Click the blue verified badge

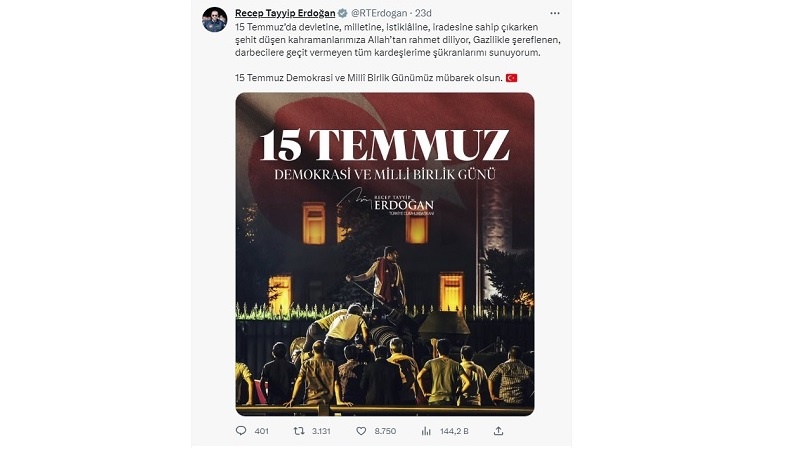point(343,13)
